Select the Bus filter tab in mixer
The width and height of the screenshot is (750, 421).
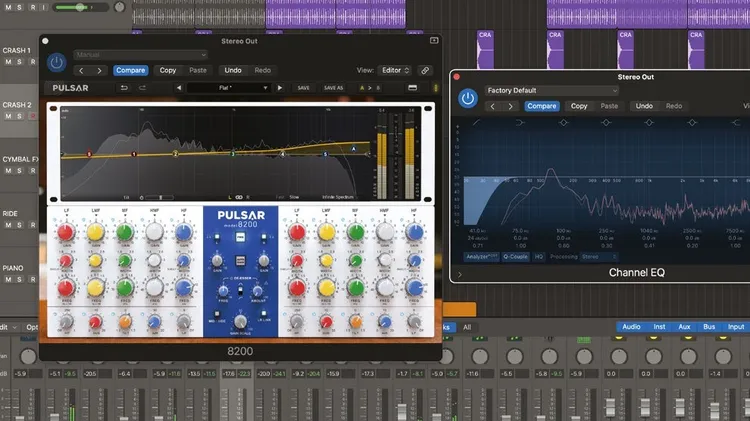click(x=709, y=327)
